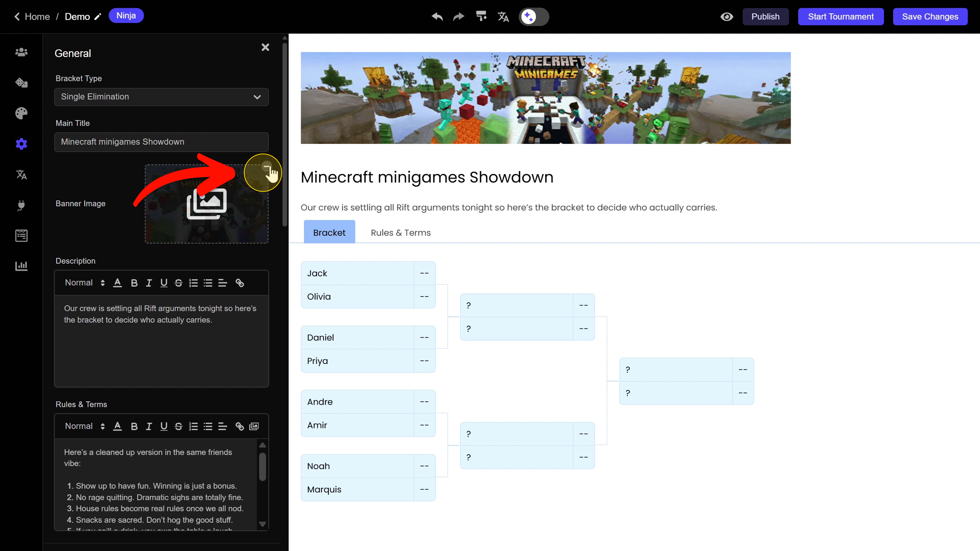Click the eye preview icon
Screen dimensions: 980x551
pos(727,16)
